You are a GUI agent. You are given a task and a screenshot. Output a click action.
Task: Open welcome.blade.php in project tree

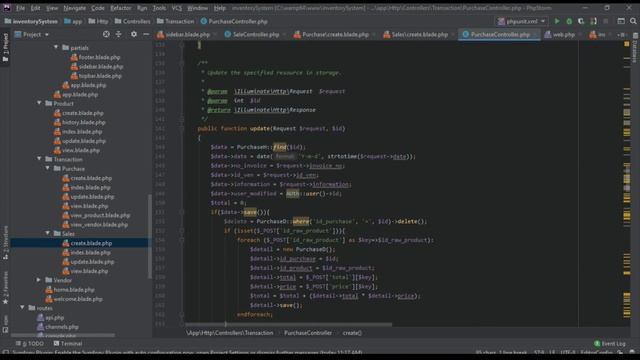coord(74,299)
